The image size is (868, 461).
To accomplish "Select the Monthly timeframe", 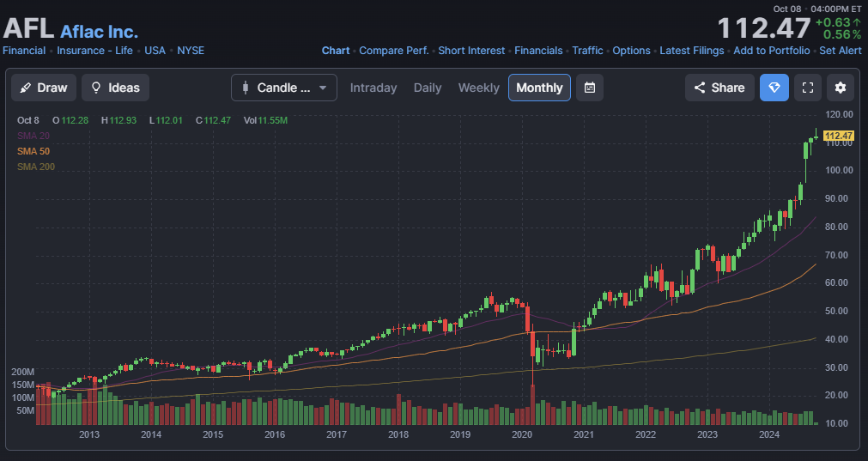I will [x=539, y=88].
